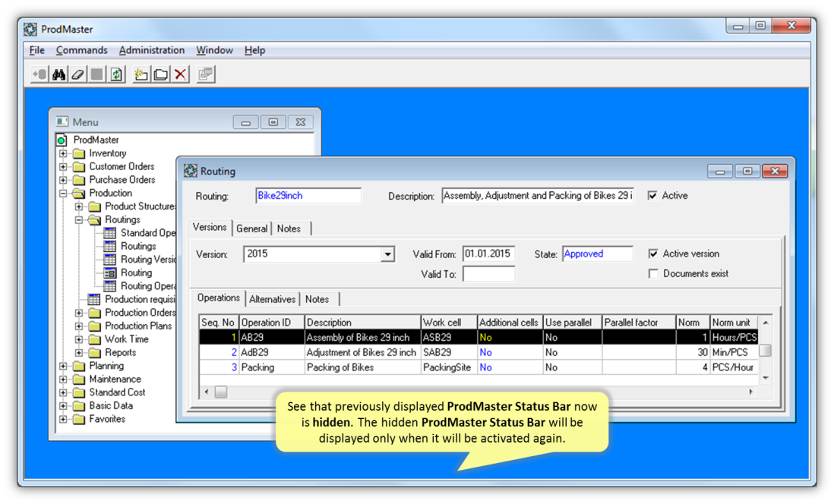Expand the Production Plans tree node

tap(79, 326)
